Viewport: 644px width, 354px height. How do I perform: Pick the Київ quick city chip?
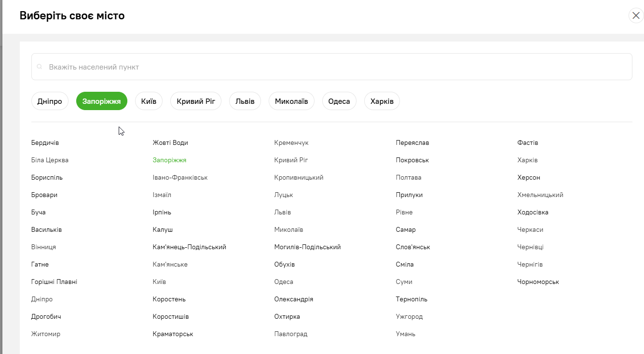[x=149, y=101]
